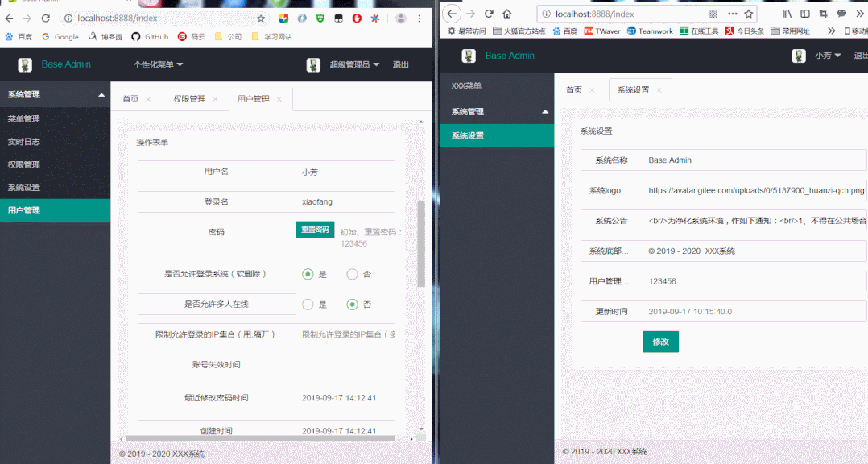This screenshot has height=464, width=868.
Task: Click the 修改 button on 系统设置 page
Action: (x=660, y=342)
